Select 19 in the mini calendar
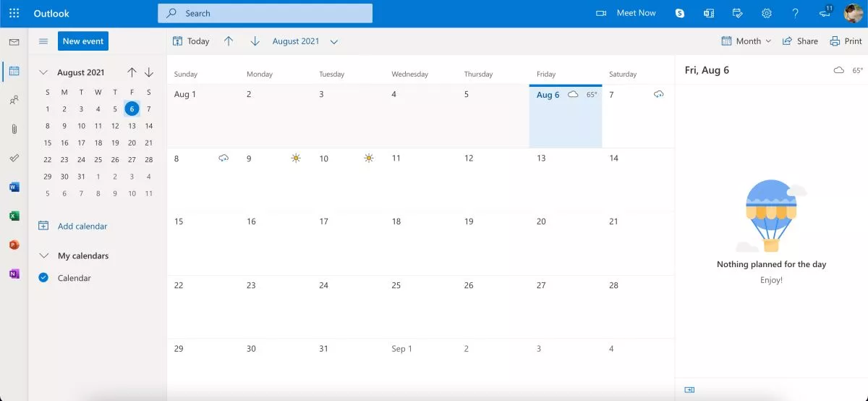 (115, 143)
